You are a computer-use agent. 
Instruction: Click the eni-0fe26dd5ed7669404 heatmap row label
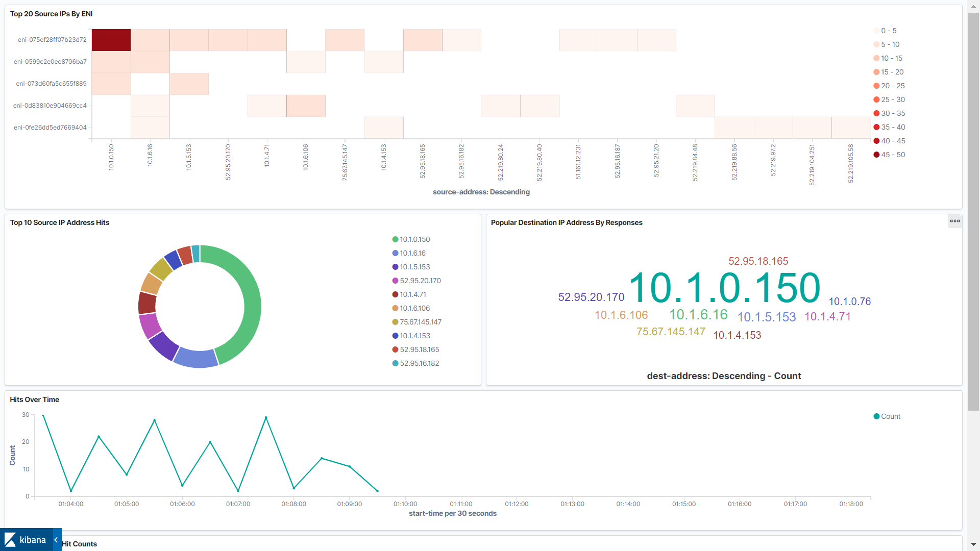pyautogui.click(x=50, y=128)
